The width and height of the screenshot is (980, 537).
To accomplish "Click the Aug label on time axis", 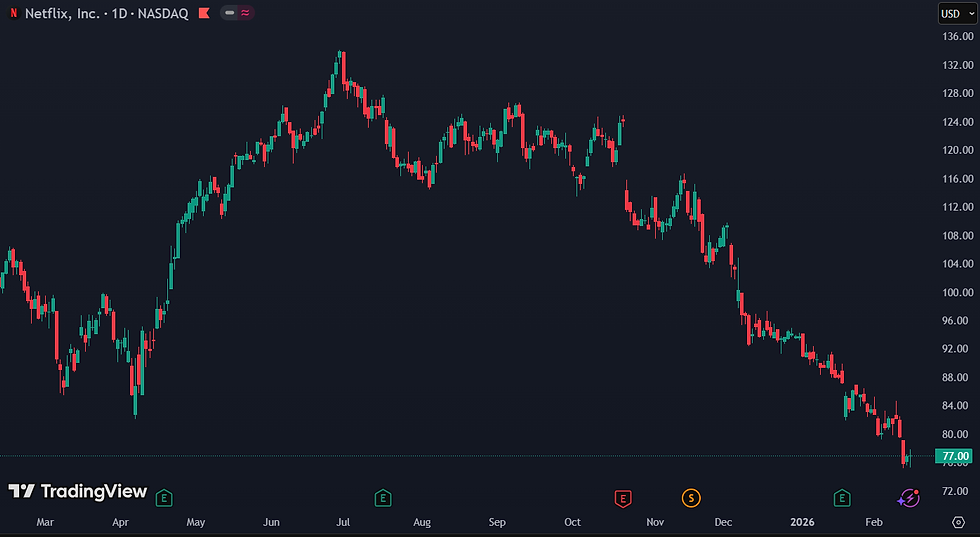I will point(422,522).
